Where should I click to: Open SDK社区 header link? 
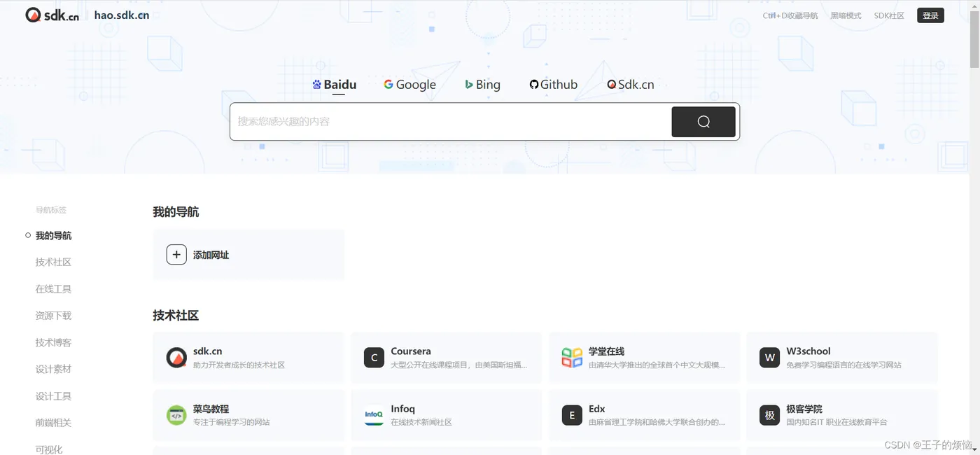(889, 15)
